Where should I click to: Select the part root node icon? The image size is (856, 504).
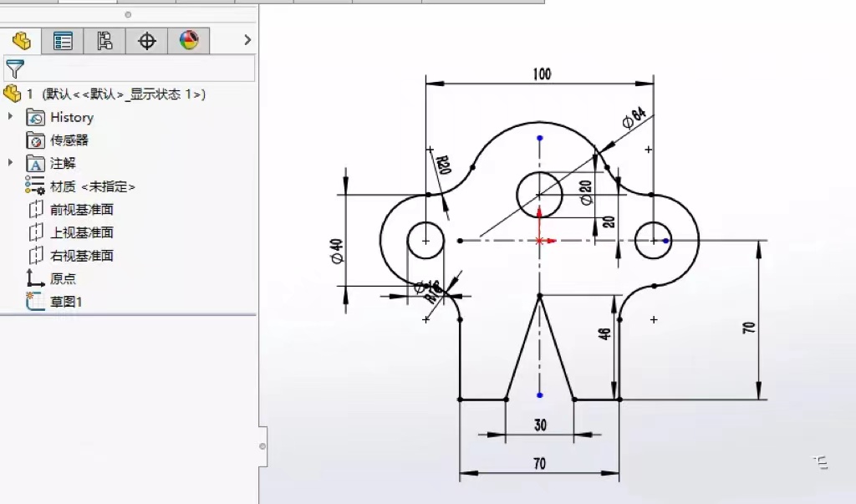pos(12,94)
